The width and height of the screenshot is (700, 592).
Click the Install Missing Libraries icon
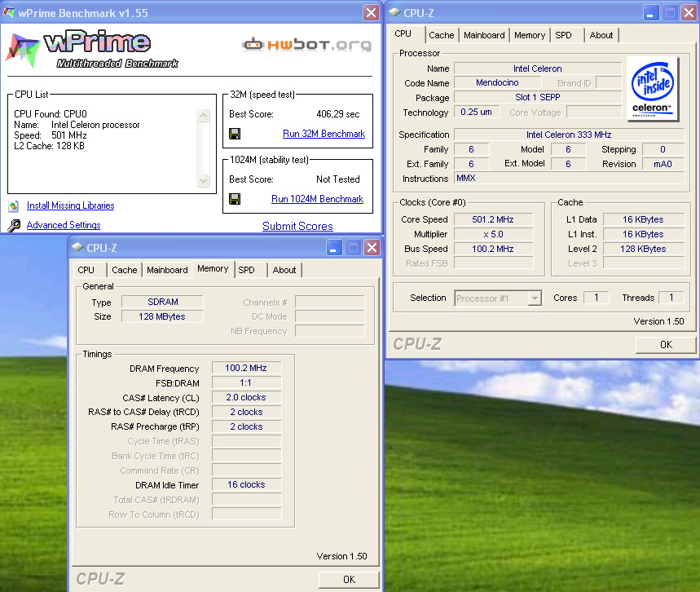tap(14, 205)
